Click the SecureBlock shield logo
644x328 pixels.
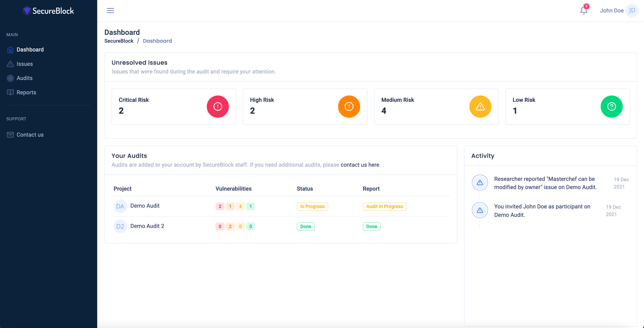27,11
